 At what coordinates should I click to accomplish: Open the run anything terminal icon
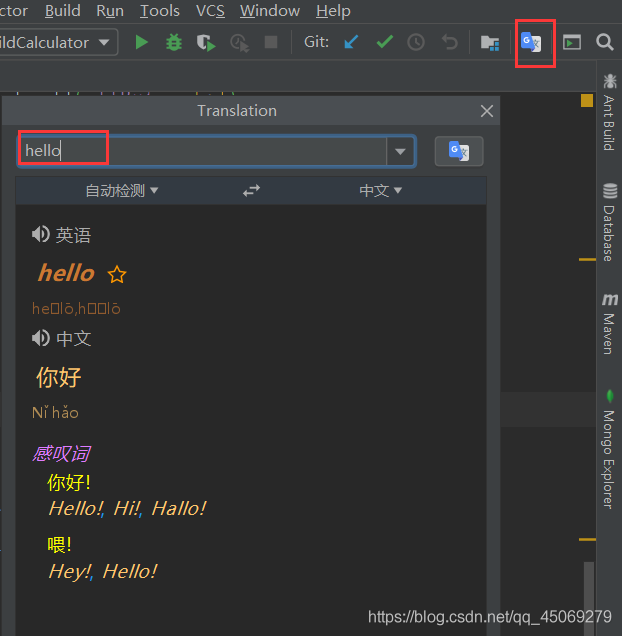(x=572, y=42)
